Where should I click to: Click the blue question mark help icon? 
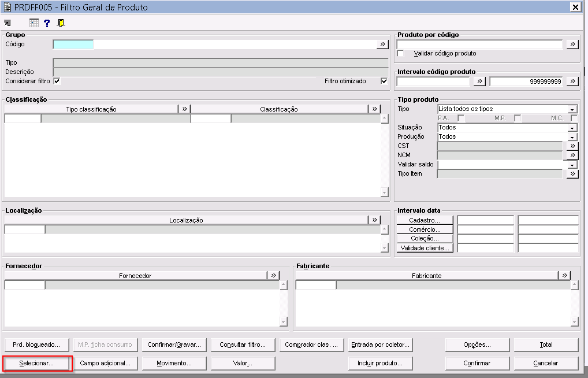[47, 23]
